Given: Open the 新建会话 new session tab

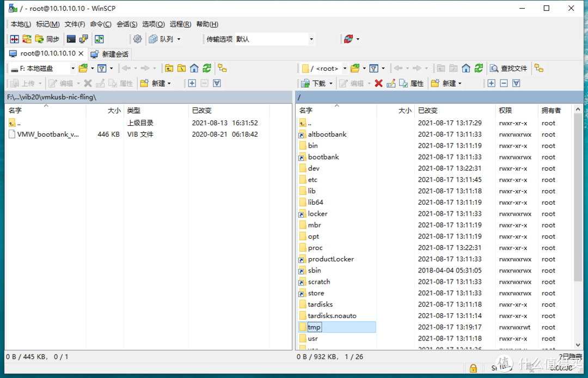Looking at the screenshot, I should [x=110, y=54].
